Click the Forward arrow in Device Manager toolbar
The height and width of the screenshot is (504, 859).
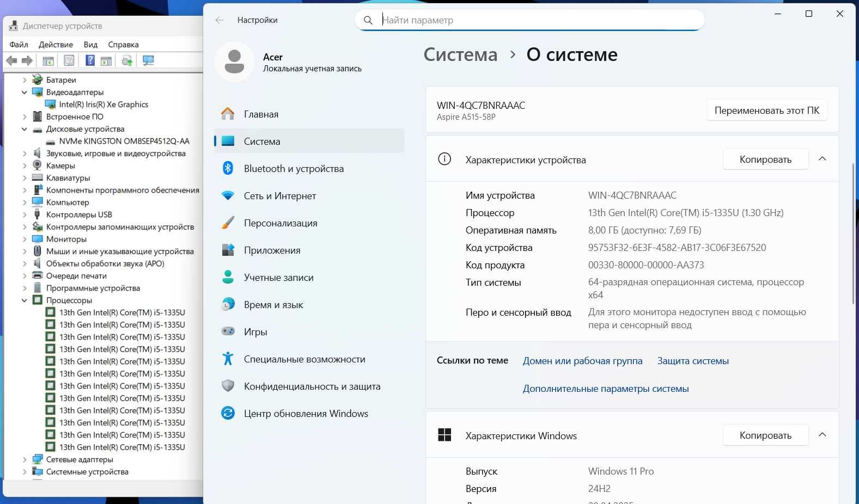tap(27, 61)
